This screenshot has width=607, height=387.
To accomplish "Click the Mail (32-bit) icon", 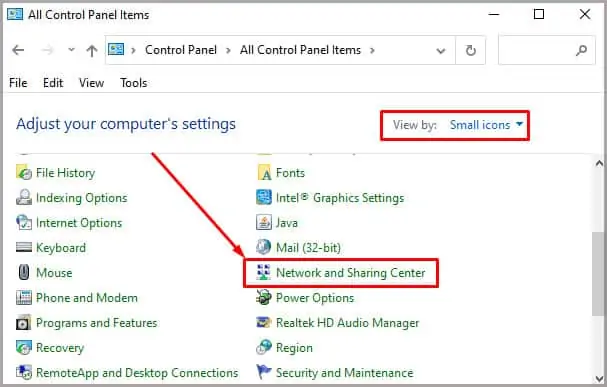I will pos(264,247).
